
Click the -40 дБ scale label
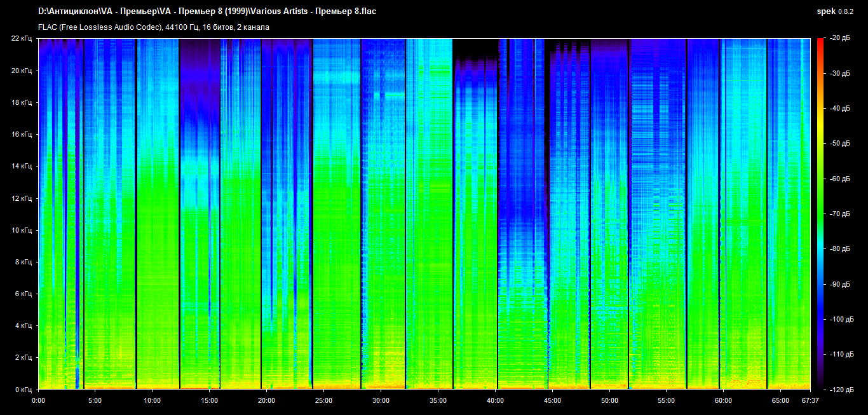[x=840, y=109]
